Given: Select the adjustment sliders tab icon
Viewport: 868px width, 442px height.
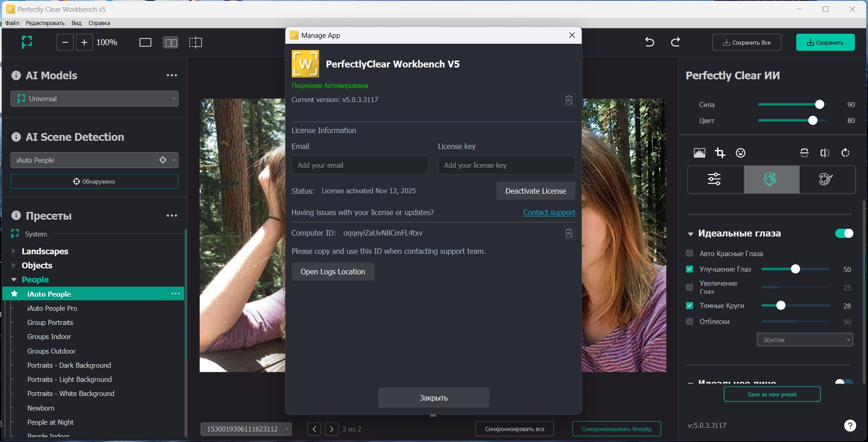Looking at the screenshot, I should pos(714,179).
